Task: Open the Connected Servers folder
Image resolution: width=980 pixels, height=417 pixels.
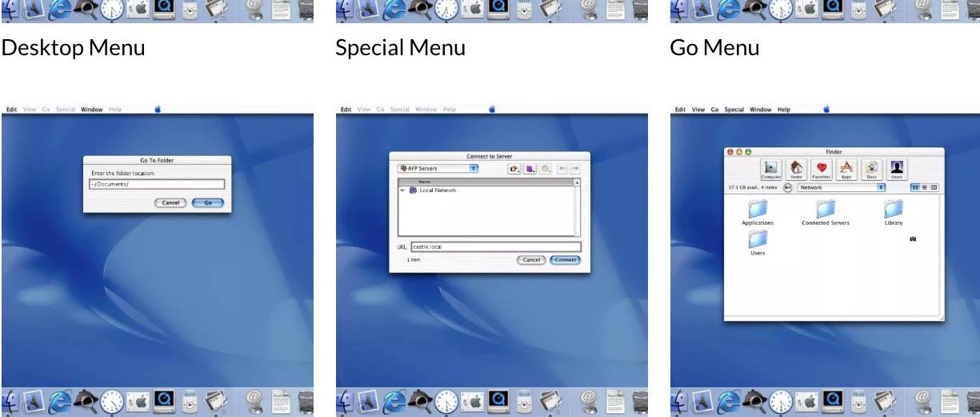Action: coord(826,213)
